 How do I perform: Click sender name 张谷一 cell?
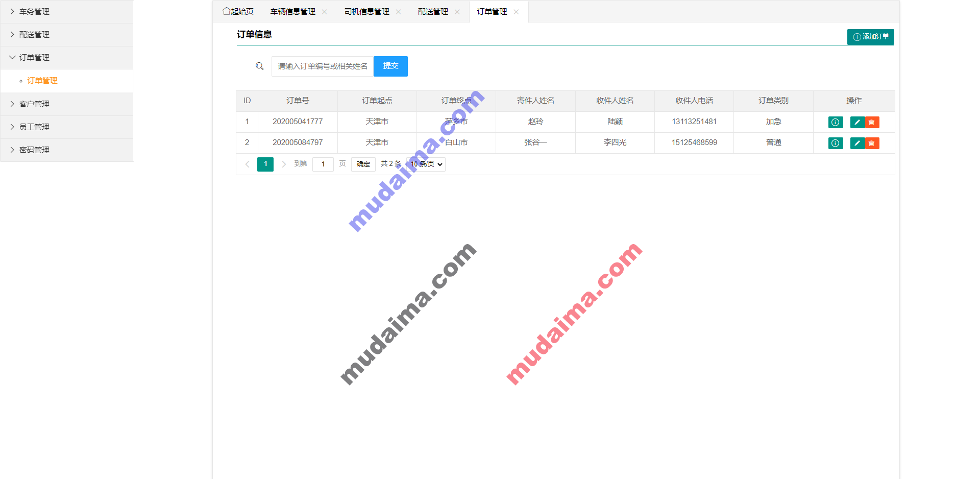click(535, 142)
